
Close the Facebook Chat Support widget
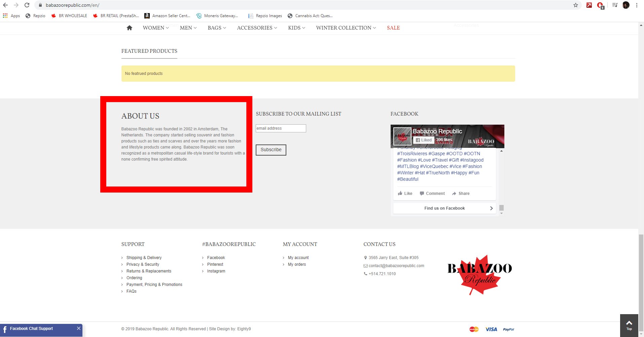pos(79,328)
